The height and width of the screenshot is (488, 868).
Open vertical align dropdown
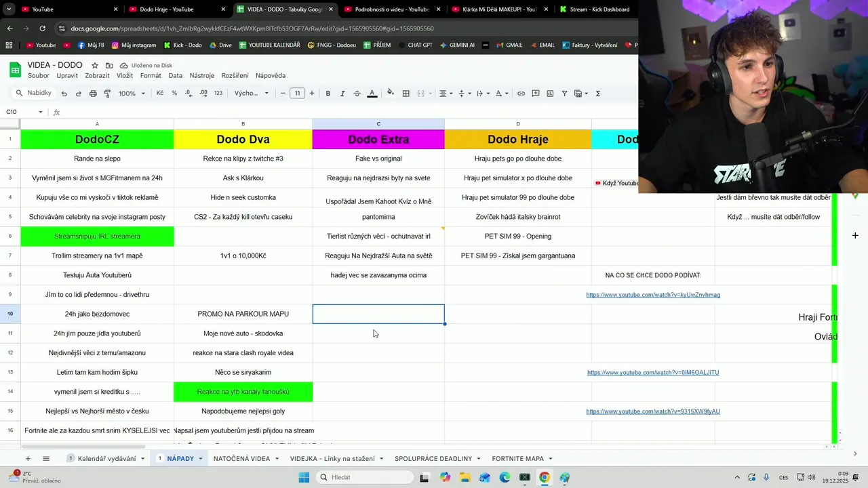coord(465,94)
